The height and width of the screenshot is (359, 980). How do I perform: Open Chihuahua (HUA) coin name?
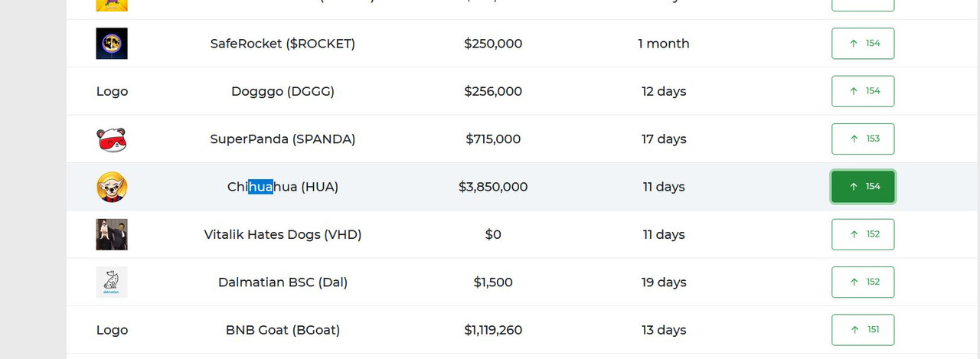(283, 187)
